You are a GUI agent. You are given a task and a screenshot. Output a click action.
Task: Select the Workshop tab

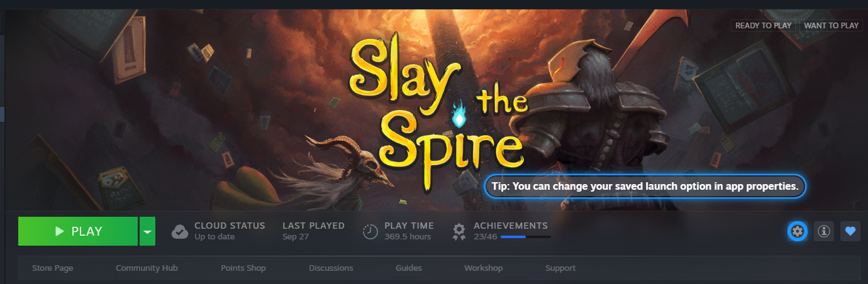pyautogui.click(x=484, y=268)
